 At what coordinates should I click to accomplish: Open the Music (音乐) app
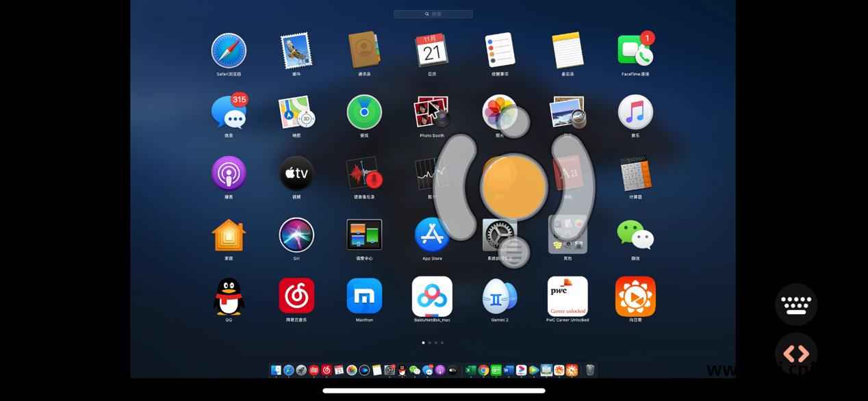(635, 112)
